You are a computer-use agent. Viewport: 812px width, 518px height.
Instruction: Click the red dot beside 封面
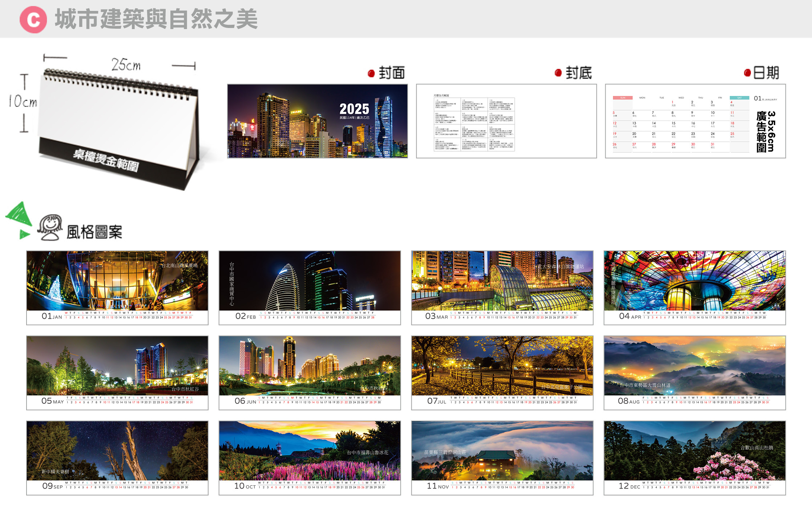pos(371,74)
